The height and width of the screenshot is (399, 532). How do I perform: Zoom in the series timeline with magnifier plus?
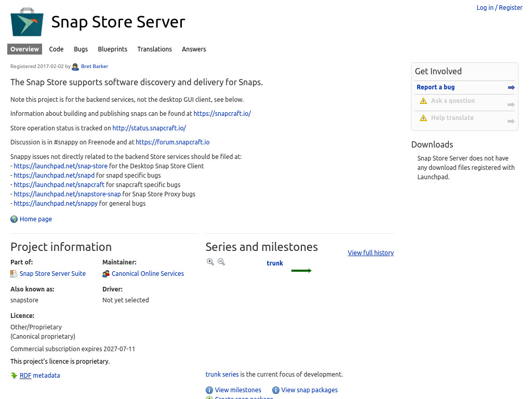[x=210, y=262]
